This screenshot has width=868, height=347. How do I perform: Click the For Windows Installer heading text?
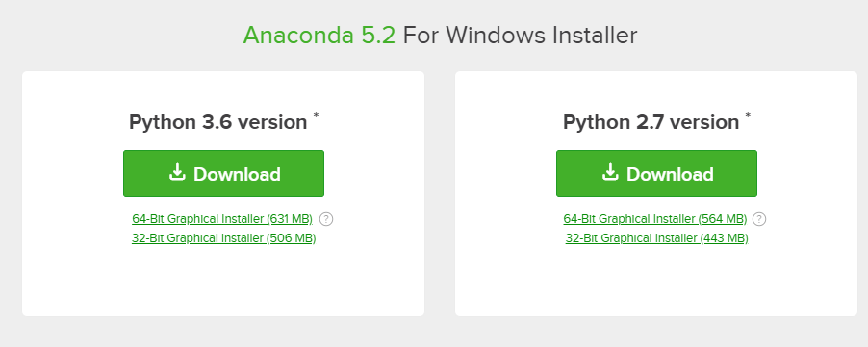(520, 36)
